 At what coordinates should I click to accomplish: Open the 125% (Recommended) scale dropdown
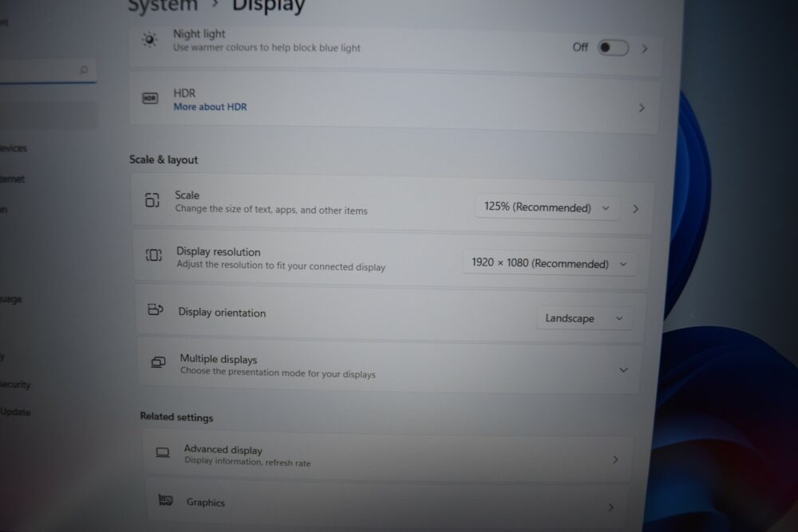coord(547,207)
